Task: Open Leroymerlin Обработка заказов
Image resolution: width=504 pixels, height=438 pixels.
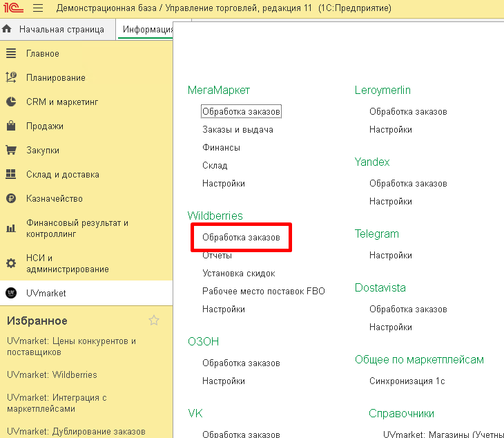Action: (408, 111)
